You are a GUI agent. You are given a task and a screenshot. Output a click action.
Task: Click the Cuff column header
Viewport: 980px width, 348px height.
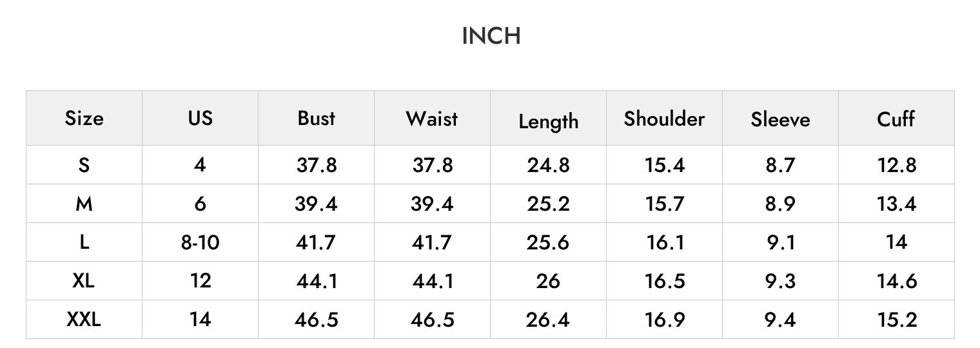pos(896,119)
